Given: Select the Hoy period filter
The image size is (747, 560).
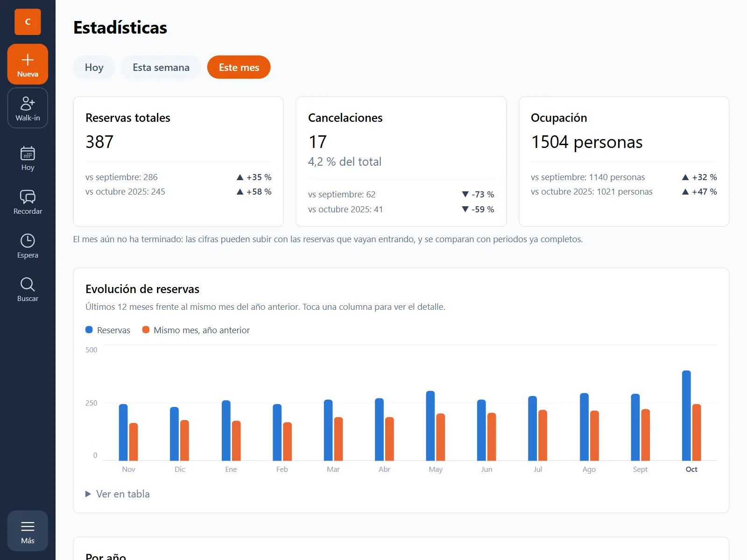Looking at the screenshot, I should point(94,67).
